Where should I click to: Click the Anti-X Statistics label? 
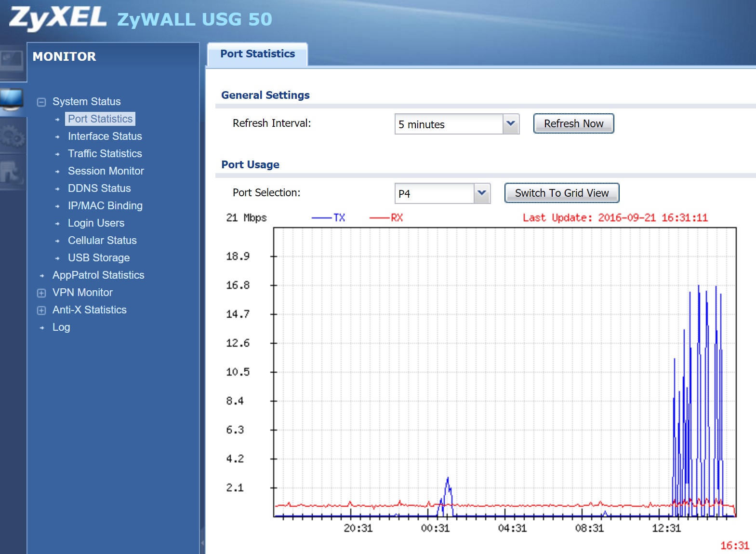pyautogui.click(x=90, y=310)
